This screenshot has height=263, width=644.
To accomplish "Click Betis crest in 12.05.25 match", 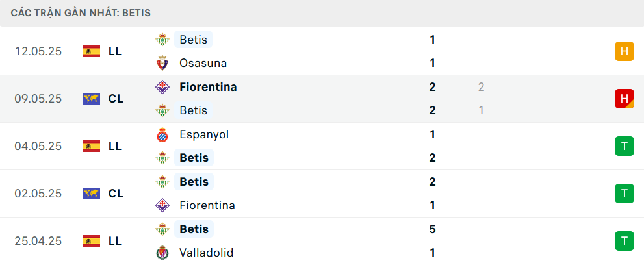I will click(x=162, y=40).
